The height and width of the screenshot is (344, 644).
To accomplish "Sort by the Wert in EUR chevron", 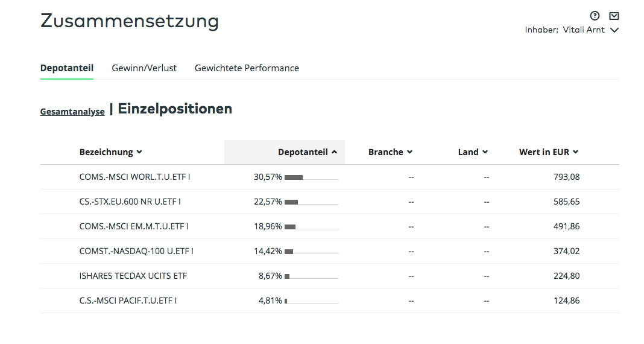I will [575, 152].
